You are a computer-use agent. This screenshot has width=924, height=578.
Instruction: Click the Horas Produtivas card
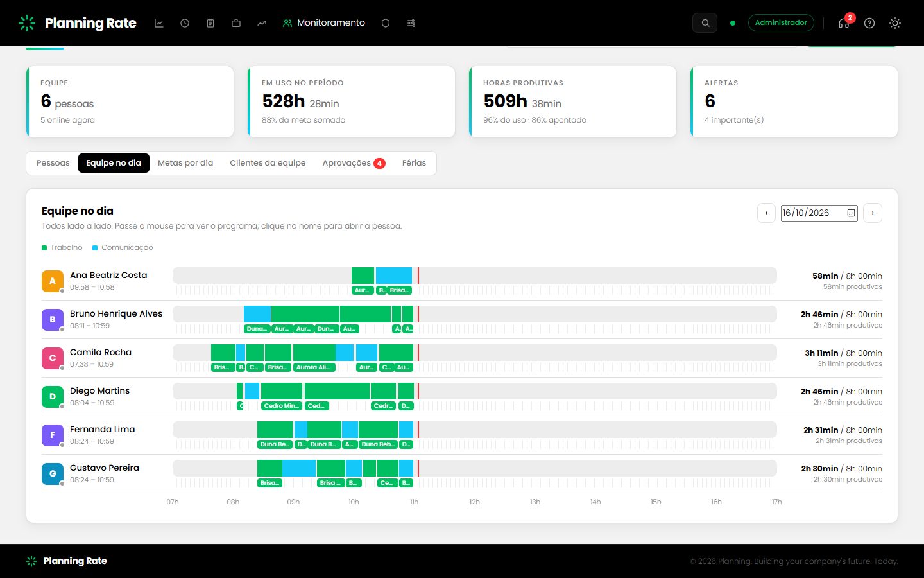(x=573, y=101)
